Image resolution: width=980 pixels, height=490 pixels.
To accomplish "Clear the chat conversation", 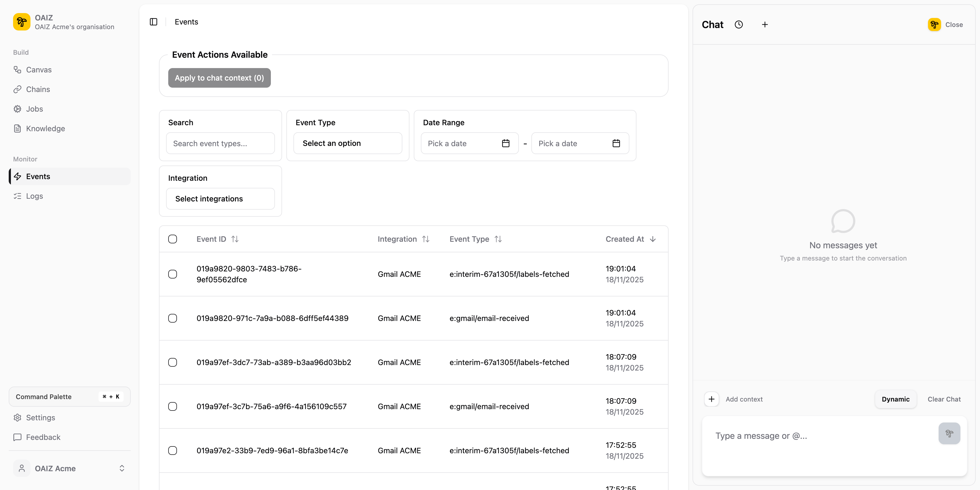I will click(944, 399).
